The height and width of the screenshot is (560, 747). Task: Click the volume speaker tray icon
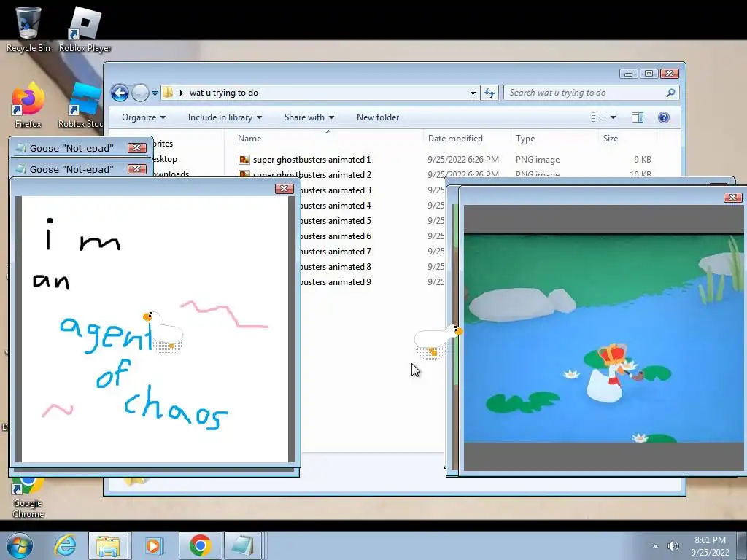(673, 546)
